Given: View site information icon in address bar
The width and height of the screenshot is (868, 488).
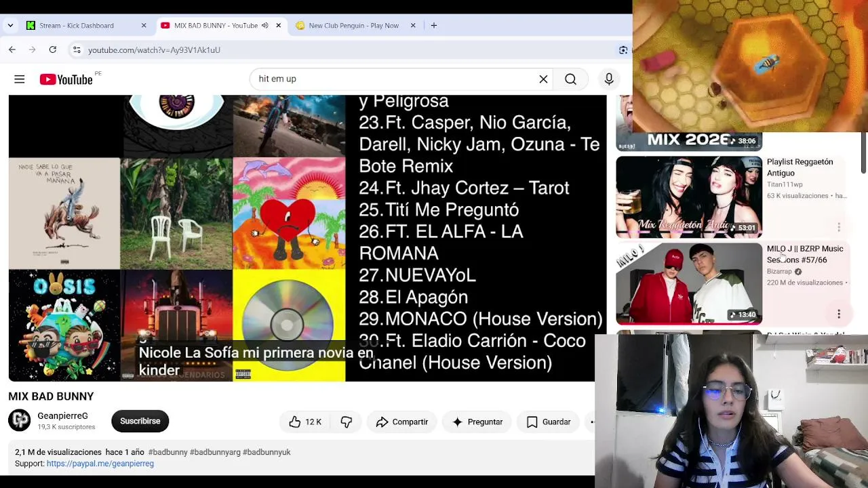Looking at the screenshot, I should tap(77, 50).
